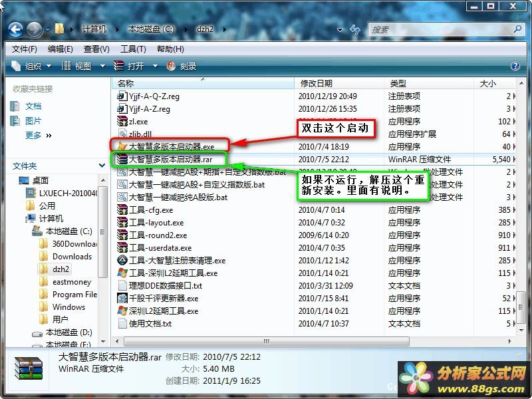Select 计算机 in address breadcrumb
The height and width of the screenshot is (399, 532).
[x=94, y=29]
